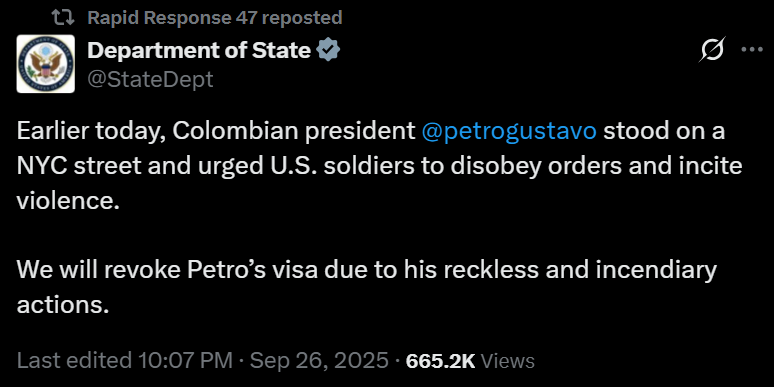
Task: Select the 'Earlier today, Colombian president' text
Action: pos(216,131)
